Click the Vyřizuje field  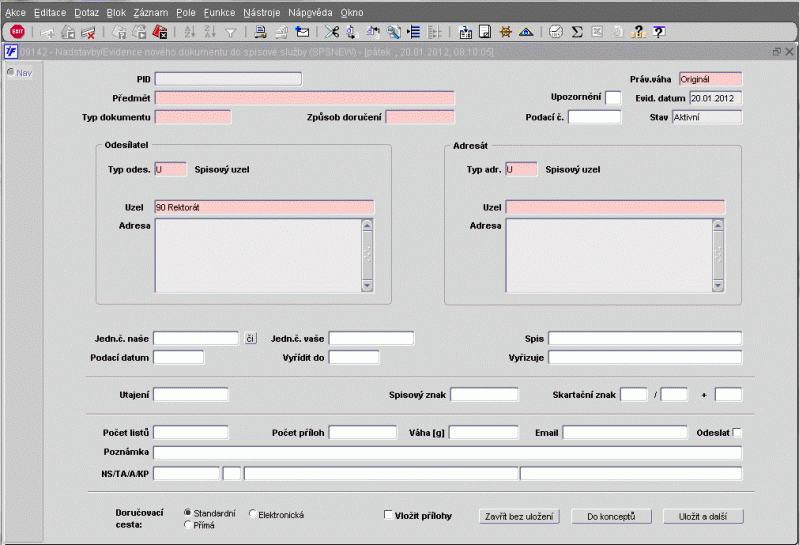[645, 357]
